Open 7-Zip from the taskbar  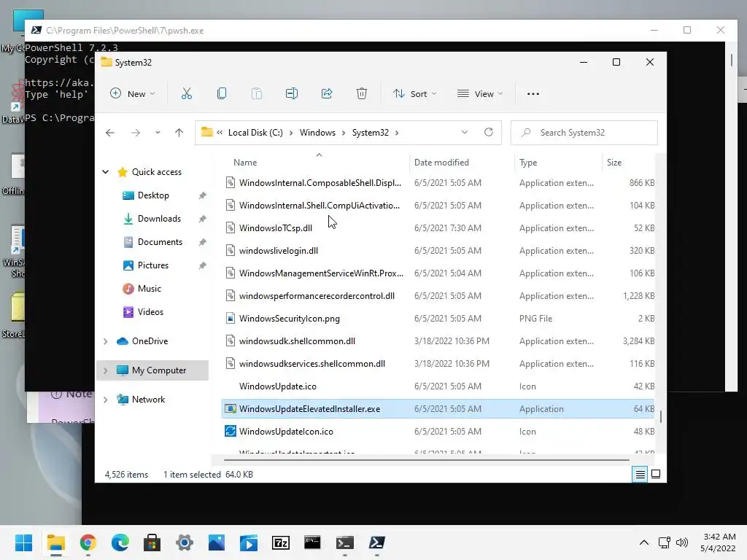281,542
